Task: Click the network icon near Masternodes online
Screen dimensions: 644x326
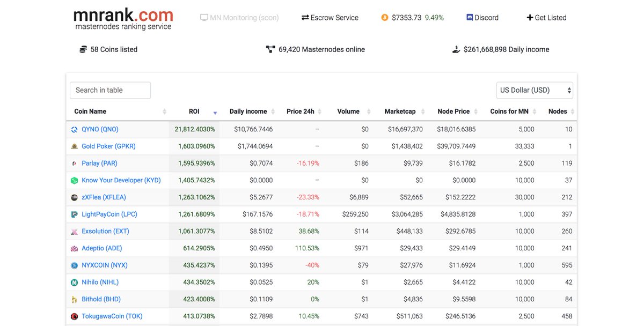Action: click(270, 49)
